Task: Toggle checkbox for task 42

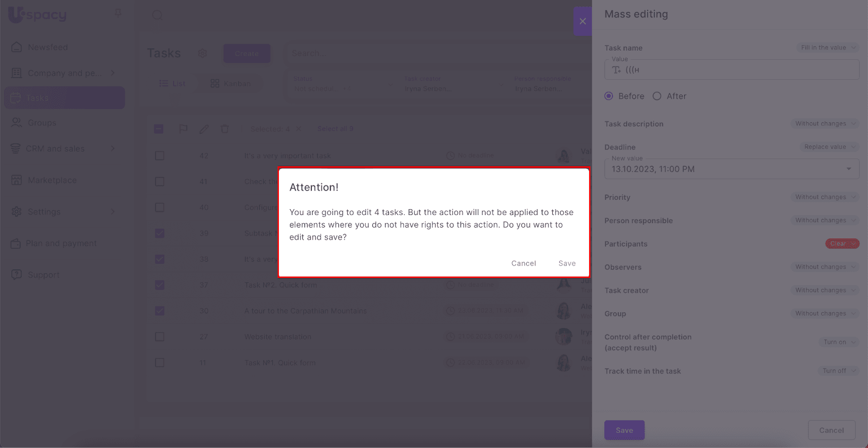Action: (159, 156)
